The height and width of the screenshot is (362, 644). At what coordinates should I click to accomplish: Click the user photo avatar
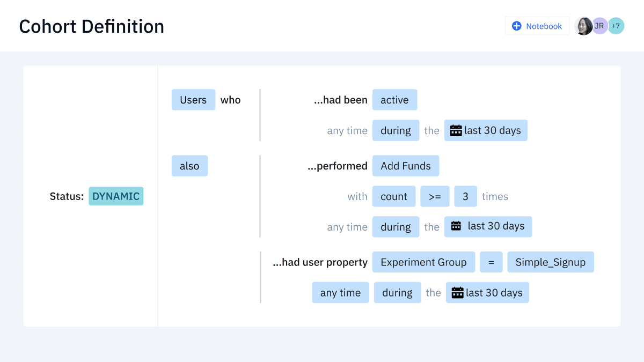pyautogui.click(x=583, y=26)
